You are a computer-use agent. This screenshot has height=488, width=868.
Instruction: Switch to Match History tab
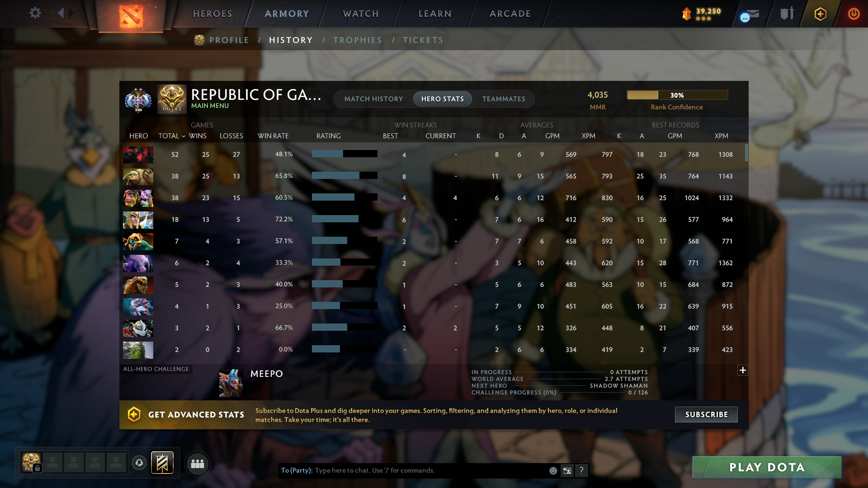point(373,99)
